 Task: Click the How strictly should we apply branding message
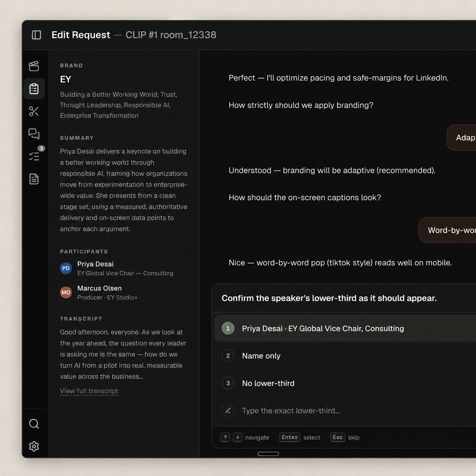coord(301,105)
